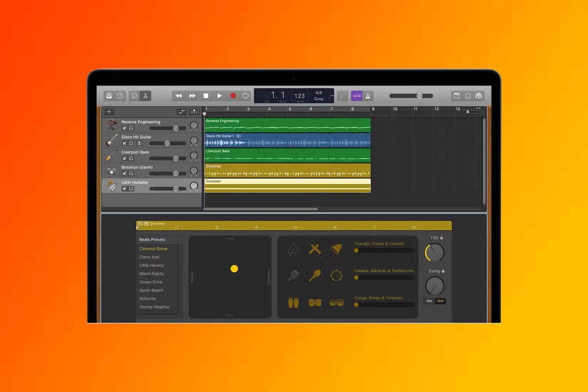
Task: Click the 4/4 Cmaj signature display
Action: pos(319,96)
